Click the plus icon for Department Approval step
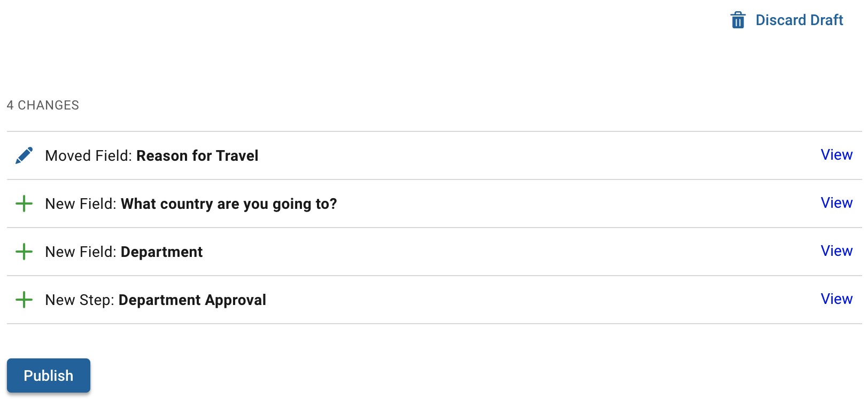This screenshot has width=868, height=399. tap(24, 300)
